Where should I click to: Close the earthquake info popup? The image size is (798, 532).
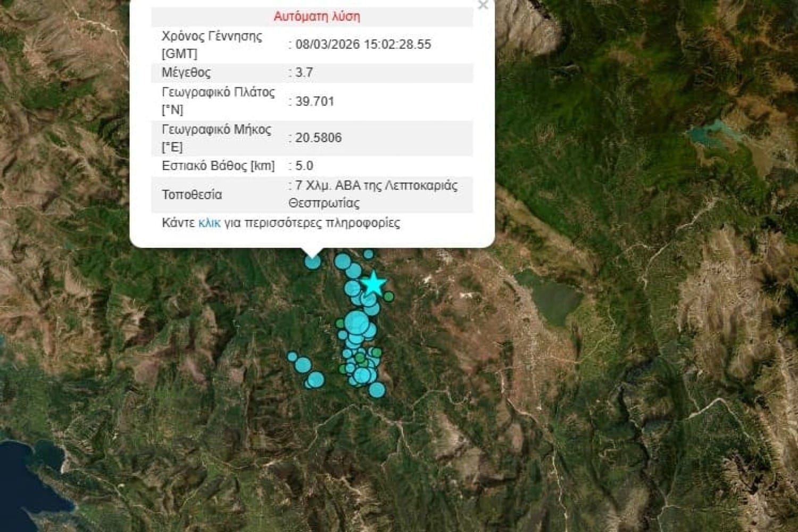483,5
